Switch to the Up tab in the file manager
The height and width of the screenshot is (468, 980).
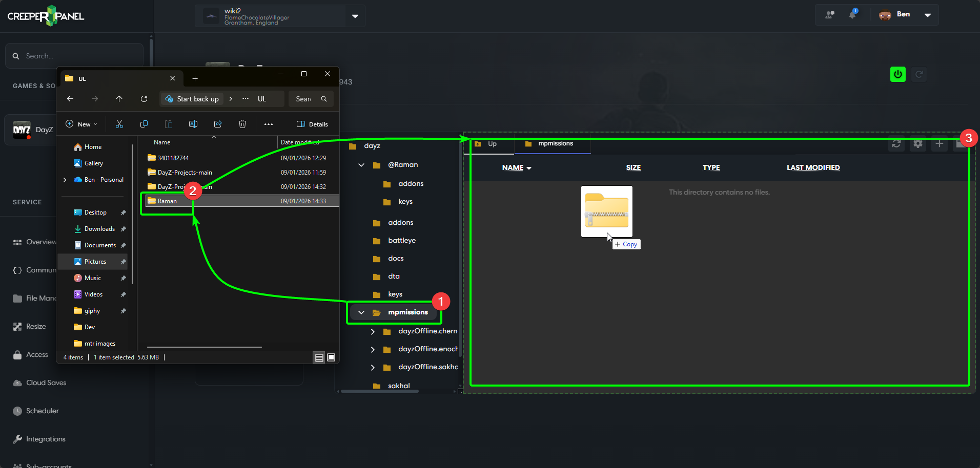pyautogui.click(x=488, y=144)
